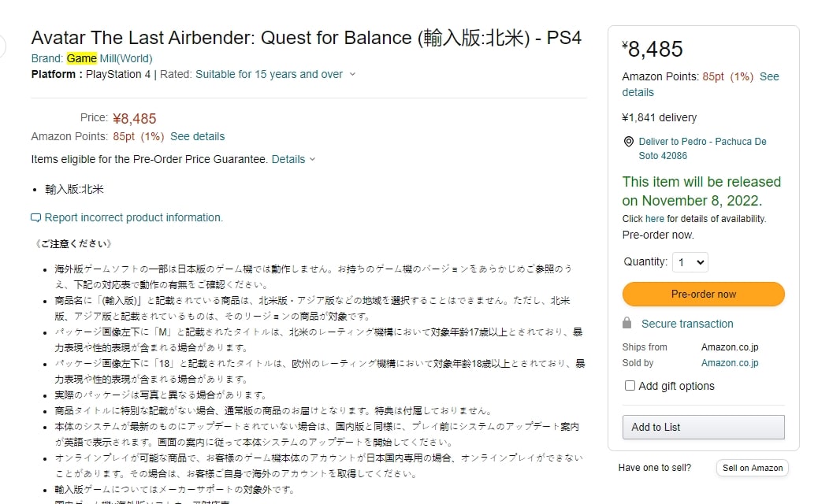818x504 pixels.
Task: Click the Secure transaction lock icon
Action: click(x=627, y=324)
